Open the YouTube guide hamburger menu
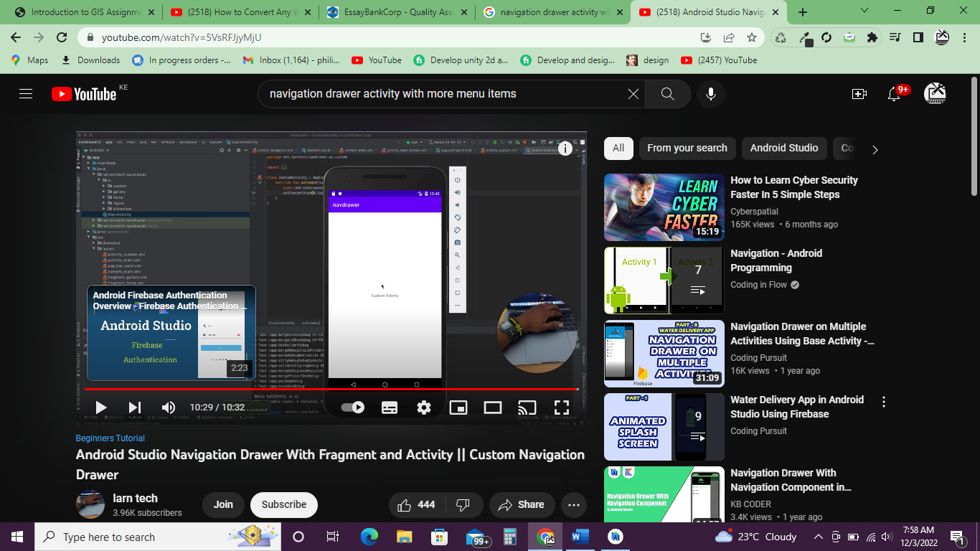This screenshot has height=551, width=980. point(26,94)
